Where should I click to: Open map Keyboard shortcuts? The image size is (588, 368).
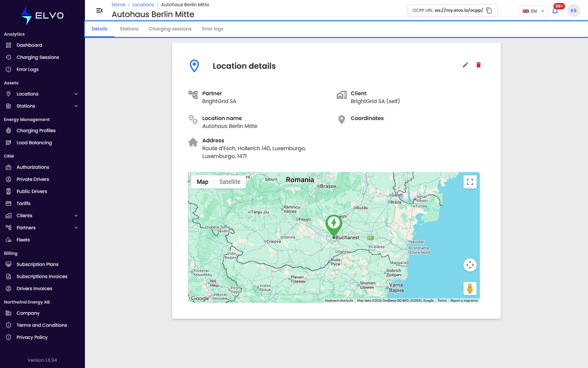pyautogui.click(x=339, y=301)
